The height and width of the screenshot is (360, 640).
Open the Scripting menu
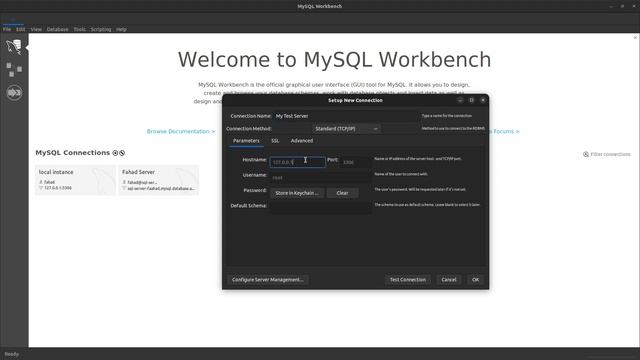tap(101, 29)
